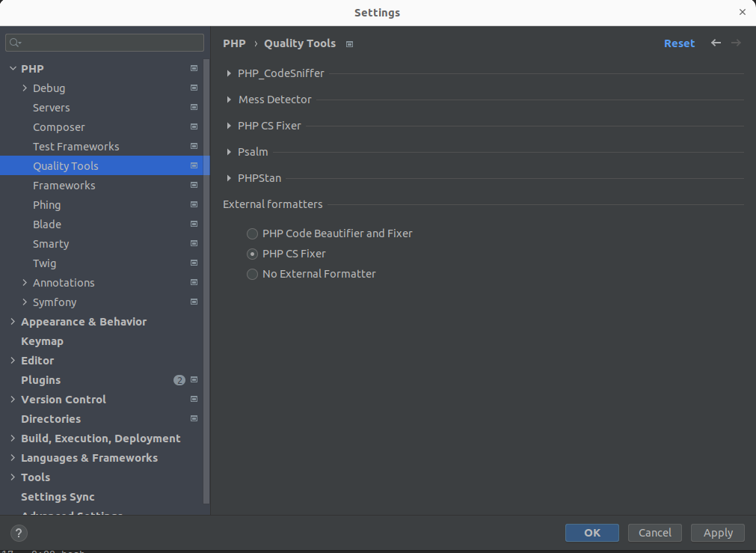Click the Reset link
Viewport: 756px width, 553px height.
tap(679, 43)
